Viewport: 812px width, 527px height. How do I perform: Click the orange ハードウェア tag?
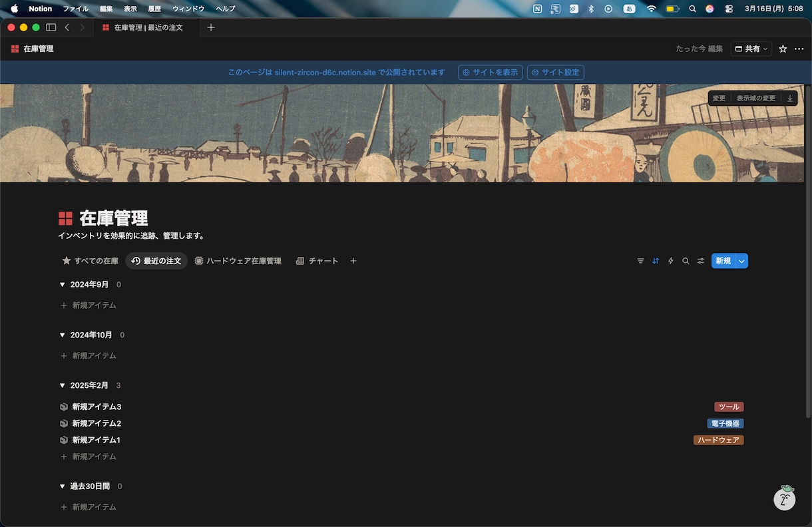click(718, 440)
